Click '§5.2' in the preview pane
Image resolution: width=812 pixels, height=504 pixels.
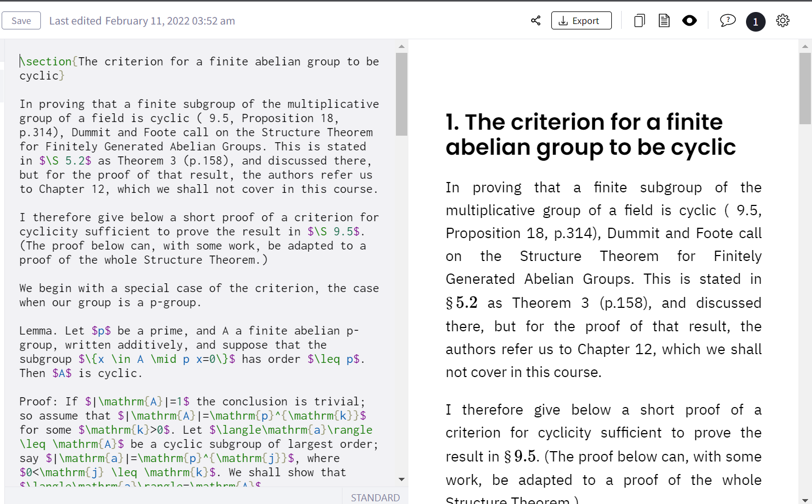tap(462, 302)
